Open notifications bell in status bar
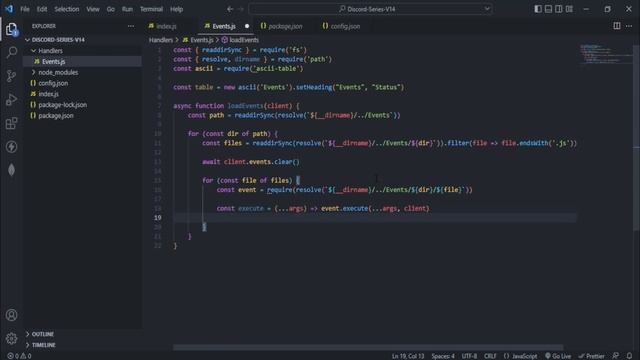640x360 pixels. coord(629,356)
